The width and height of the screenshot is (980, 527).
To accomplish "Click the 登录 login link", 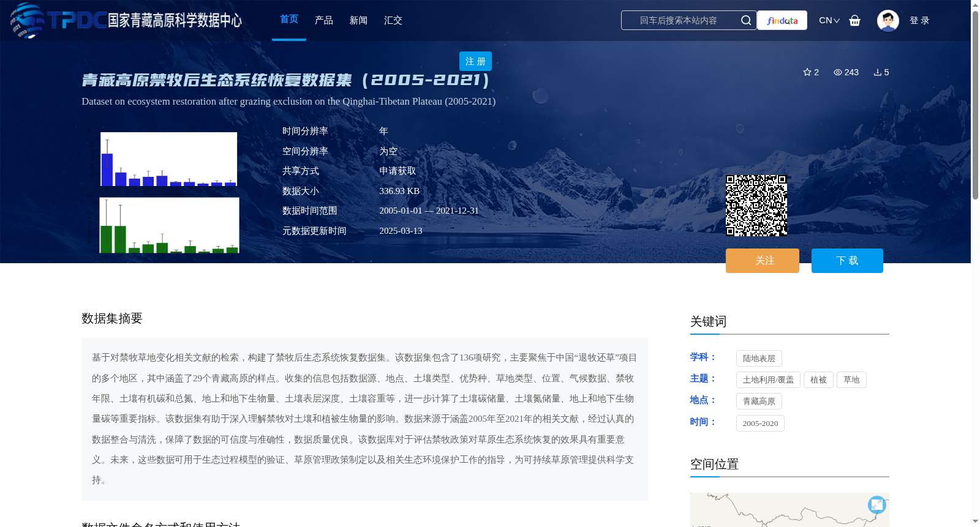I will [919, 20].
